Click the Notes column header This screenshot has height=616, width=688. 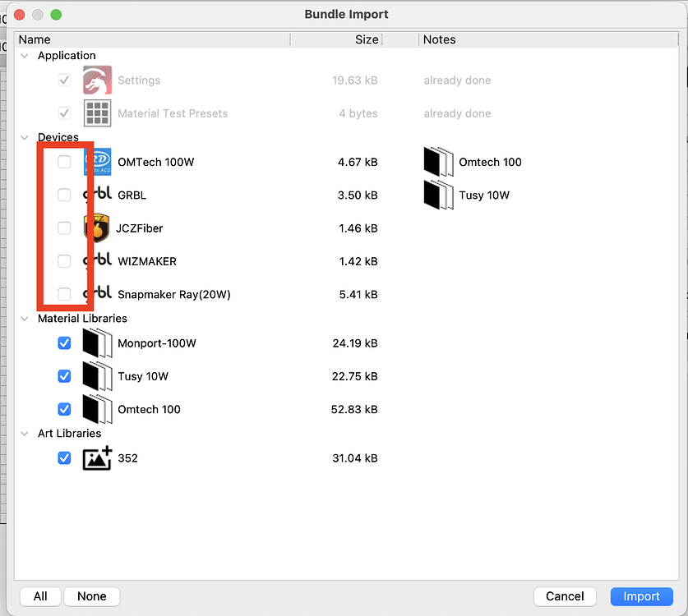coord(548,39)
